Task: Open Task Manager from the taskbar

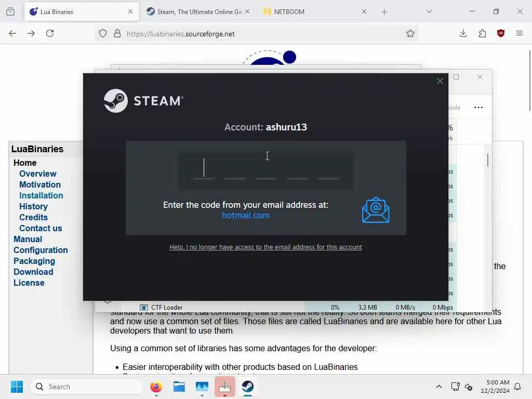Action: coord(202,387)
